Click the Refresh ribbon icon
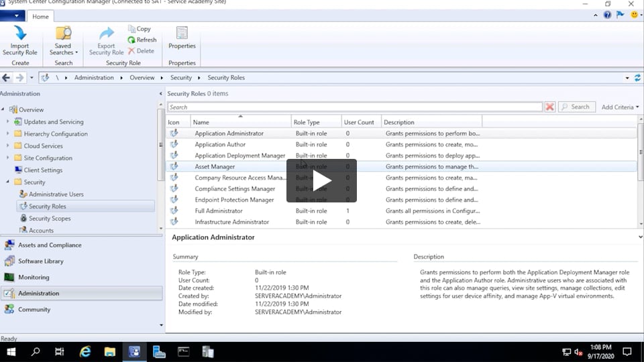 tap(132, 40)
